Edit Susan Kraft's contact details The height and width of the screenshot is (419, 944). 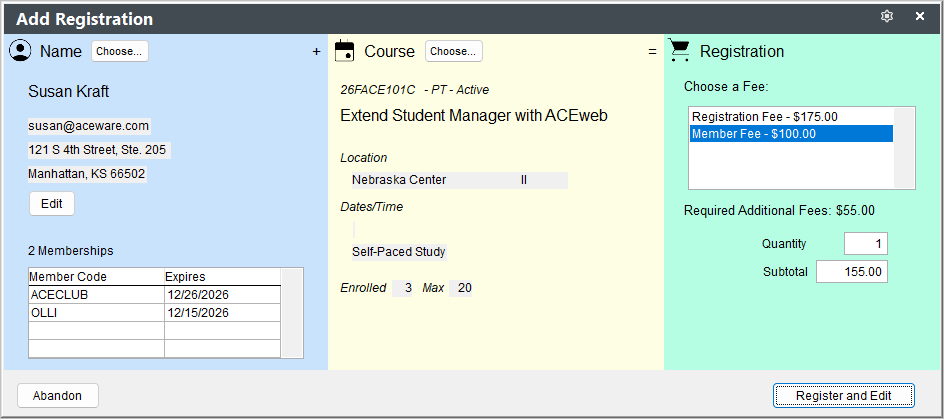coord(52,203)
